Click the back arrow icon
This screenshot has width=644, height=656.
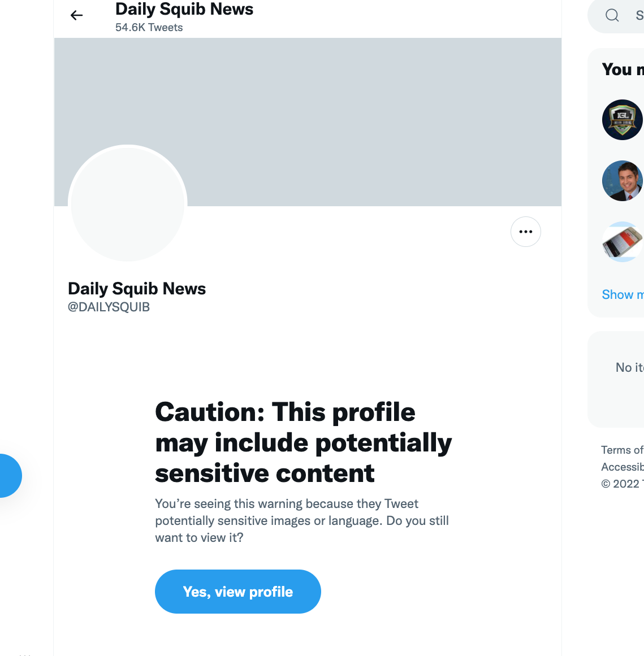(x=76, y=15)
